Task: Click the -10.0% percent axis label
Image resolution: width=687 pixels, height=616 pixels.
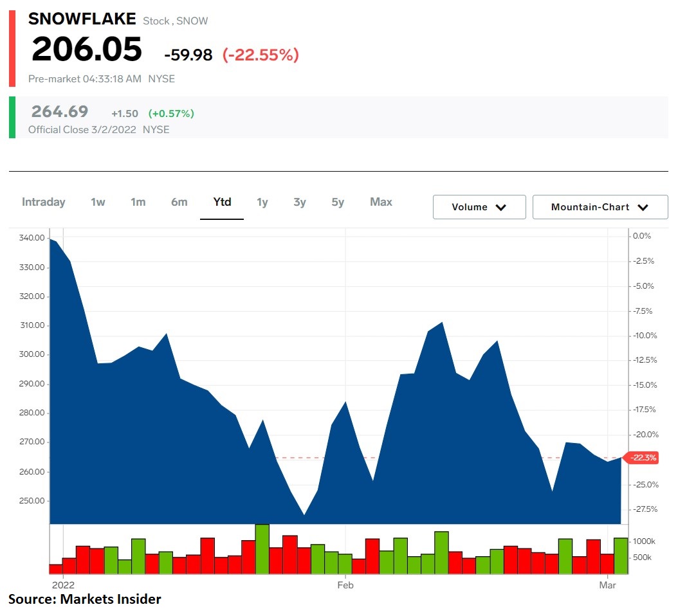Action: coord(645,336)
